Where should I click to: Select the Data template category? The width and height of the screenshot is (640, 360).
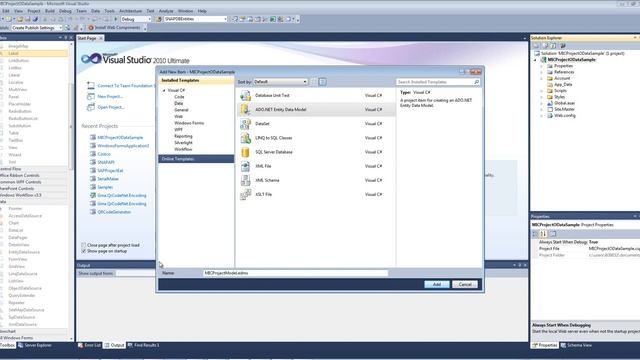click(178, 104)
